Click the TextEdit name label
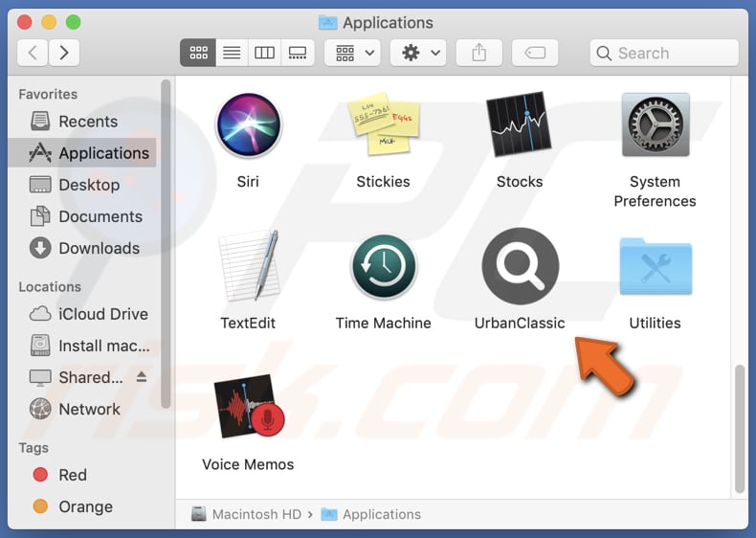 [x=248, y=323]
